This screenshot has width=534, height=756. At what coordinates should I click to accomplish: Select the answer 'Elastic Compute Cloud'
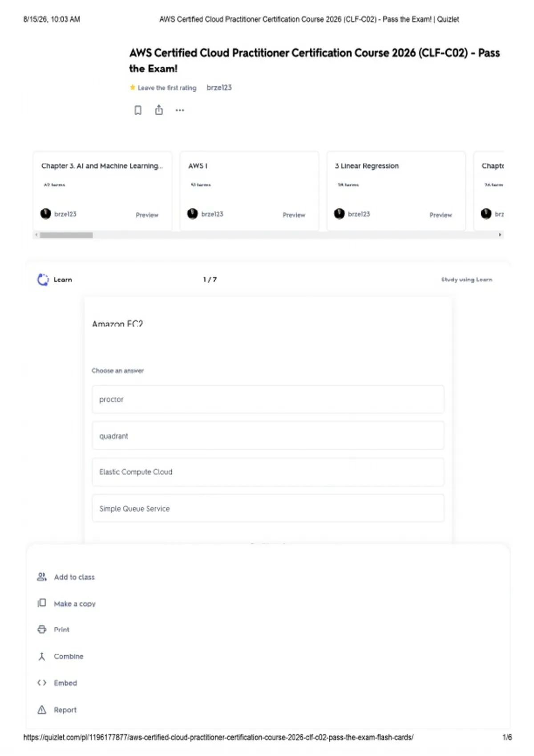[268, 472]
